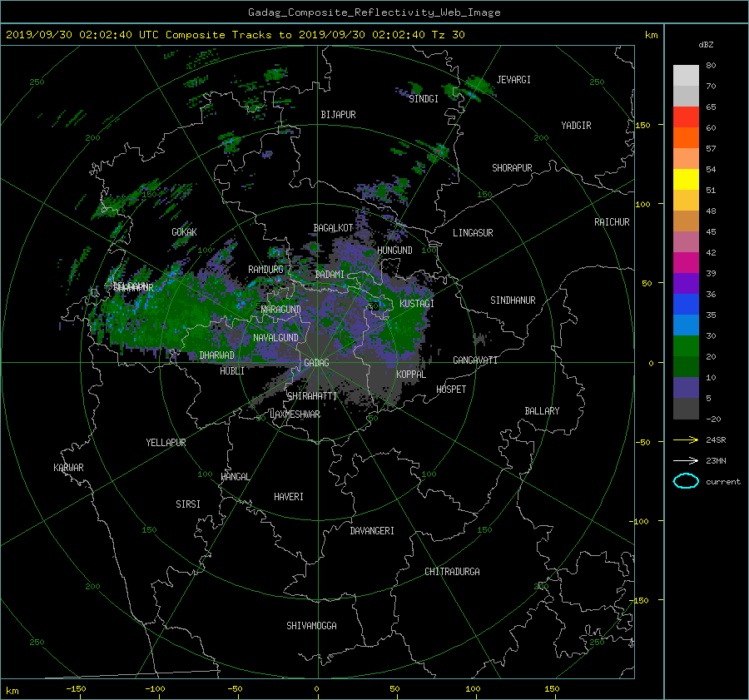Click the DHARWAD city label
749x700 pixels.
click(x=217, y=355)
